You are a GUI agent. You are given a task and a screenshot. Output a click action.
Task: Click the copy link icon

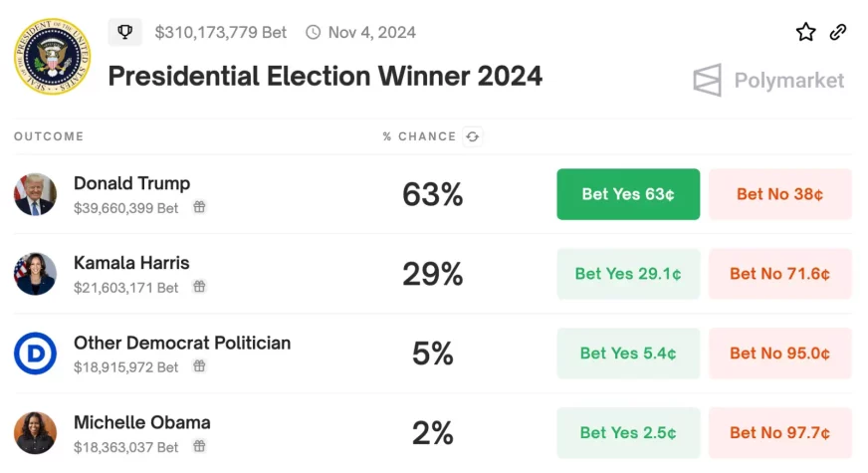(x=838, y=32)
